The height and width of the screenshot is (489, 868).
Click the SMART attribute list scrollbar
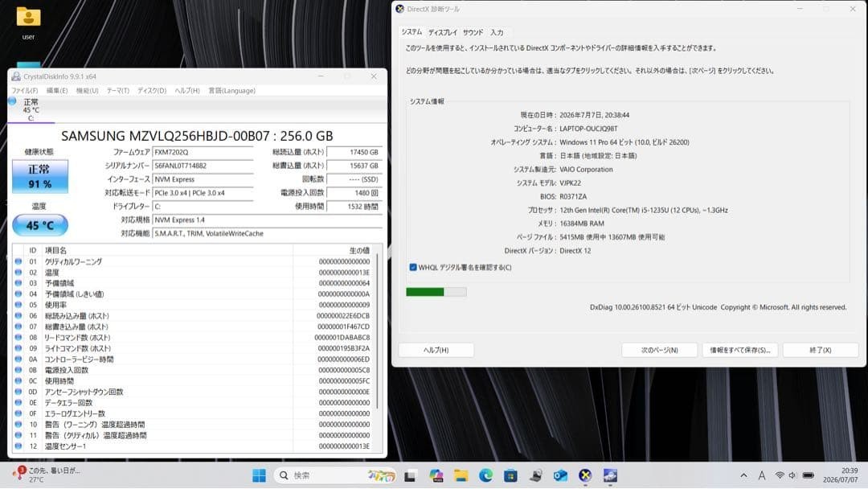pos(378,331)
